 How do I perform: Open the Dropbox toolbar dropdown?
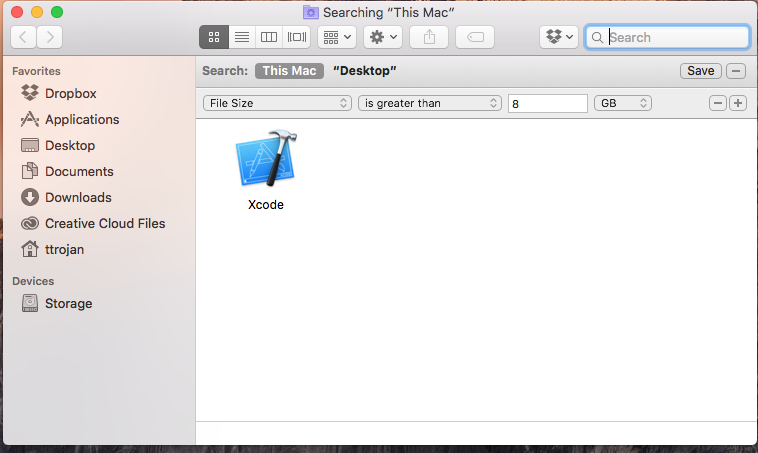pyautogui.click(x=559, y=37)
